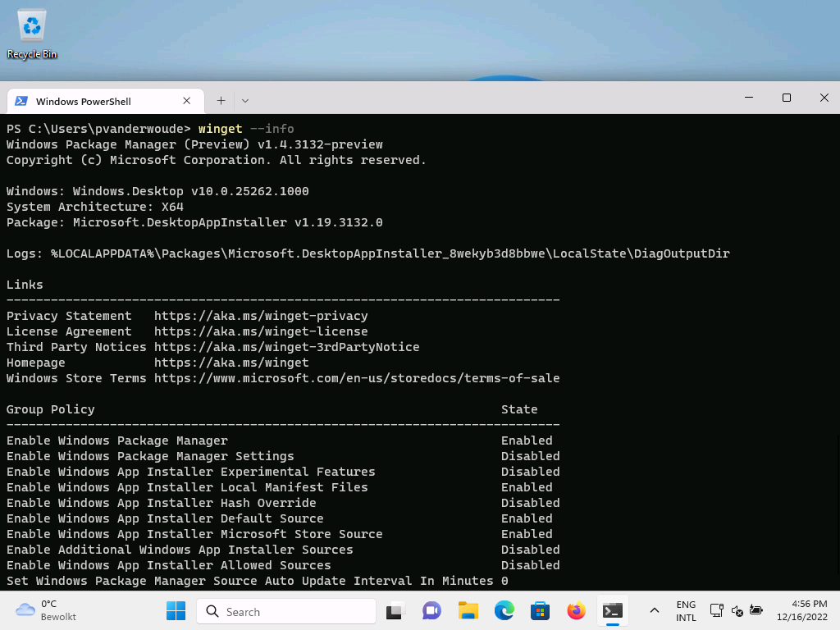Viewport: 840px width, 630px height.
Task: Click 'Enable Windows App Installer Microsoft Store Source' row
Action: (x=279, y=533)
